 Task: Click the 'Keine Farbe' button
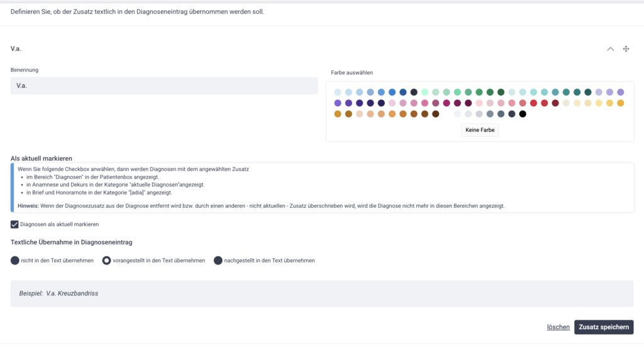pos(480,130)
